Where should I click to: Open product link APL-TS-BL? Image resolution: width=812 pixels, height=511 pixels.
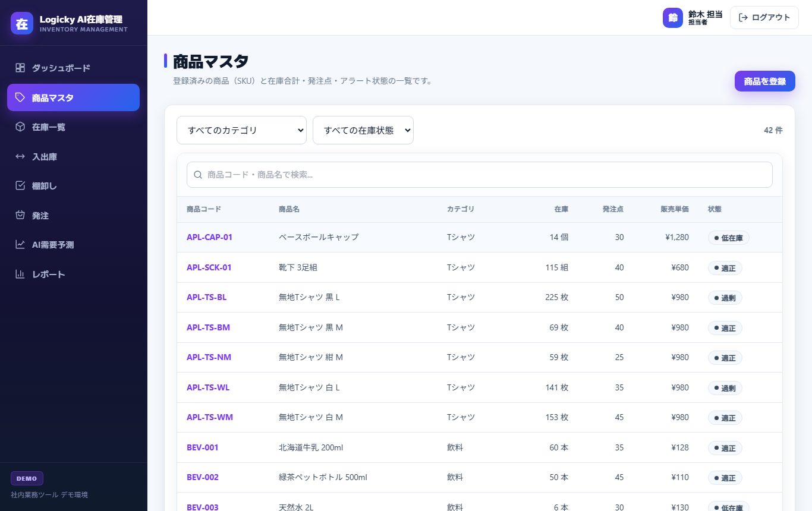(x=206, y=297)
